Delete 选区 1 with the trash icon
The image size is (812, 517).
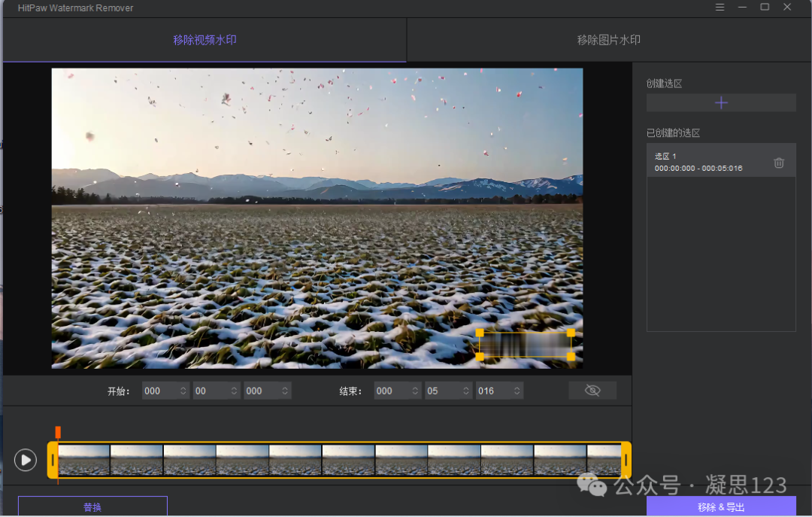coord(779,163)
